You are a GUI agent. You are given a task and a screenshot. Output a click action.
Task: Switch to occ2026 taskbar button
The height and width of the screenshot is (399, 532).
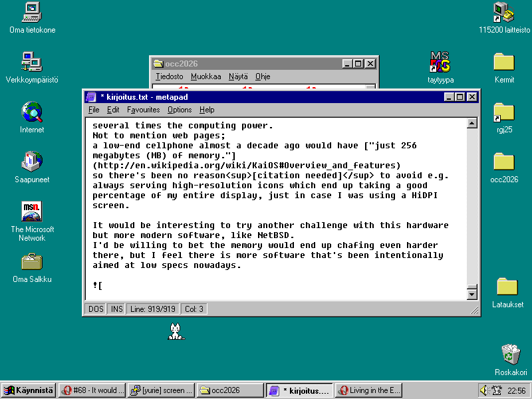pos(230,390)
